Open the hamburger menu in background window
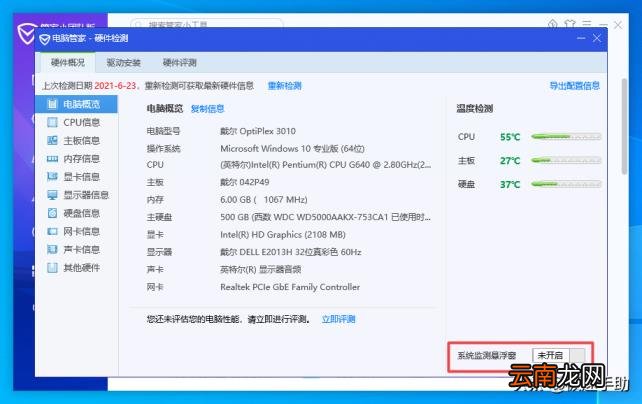Image resolution: width=642 pixels, height=404 pixels. [586, 24]
